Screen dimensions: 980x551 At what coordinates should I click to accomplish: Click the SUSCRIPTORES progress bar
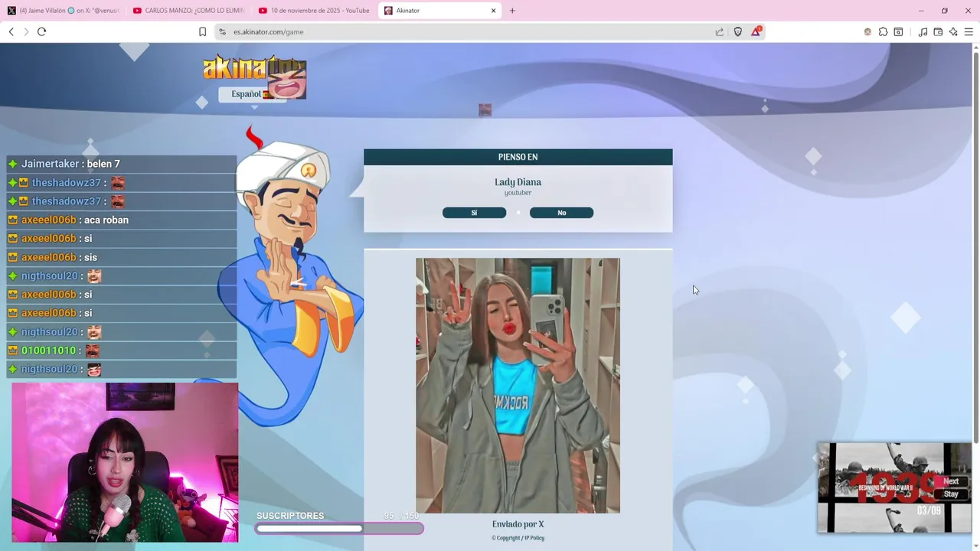(x=339, y=528)
